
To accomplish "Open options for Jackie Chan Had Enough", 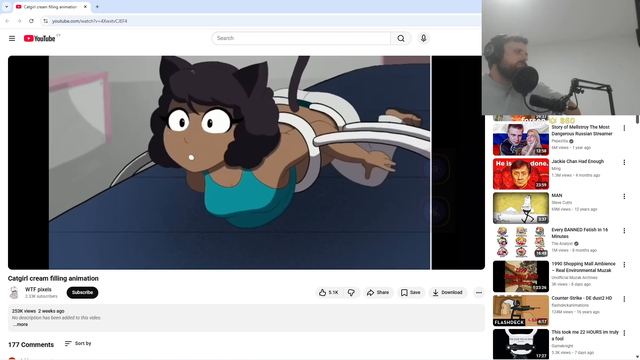I will [624, 162].
